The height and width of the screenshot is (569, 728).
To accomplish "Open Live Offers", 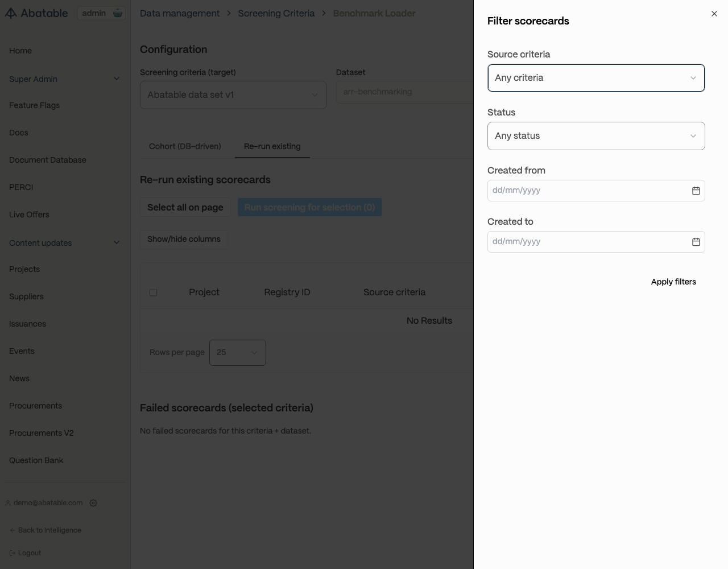I will click(x=29, y=215).
